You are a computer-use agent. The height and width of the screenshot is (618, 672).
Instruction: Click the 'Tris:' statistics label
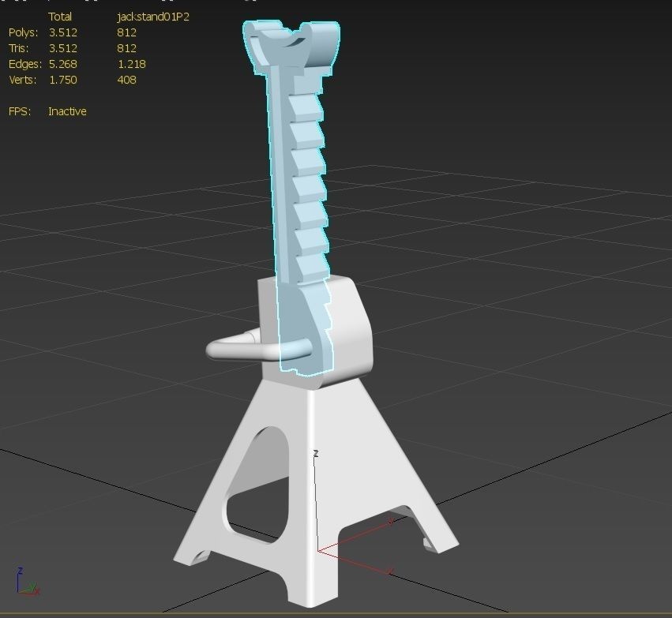pyautogui.click(x=18, y=48)
